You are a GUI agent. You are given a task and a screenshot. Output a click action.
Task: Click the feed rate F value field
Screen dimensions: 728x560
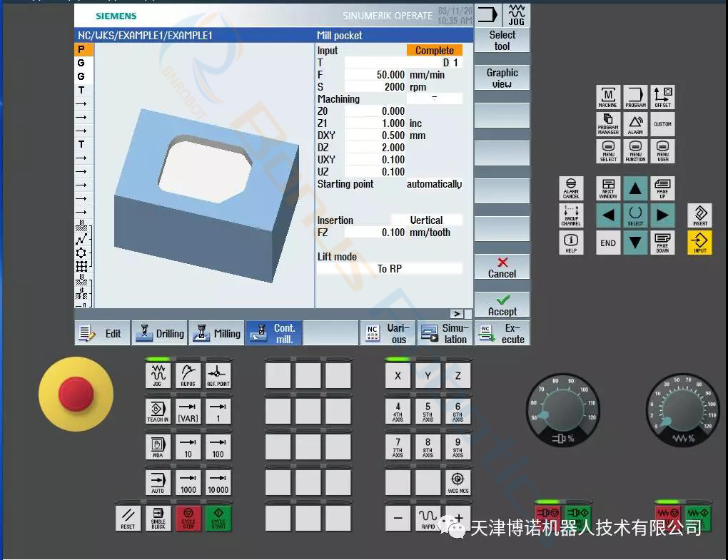375,75
